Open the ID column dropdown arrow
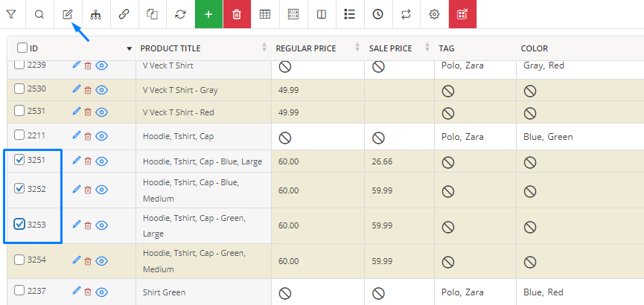The image size is (644, 305). tap(130, 48)
